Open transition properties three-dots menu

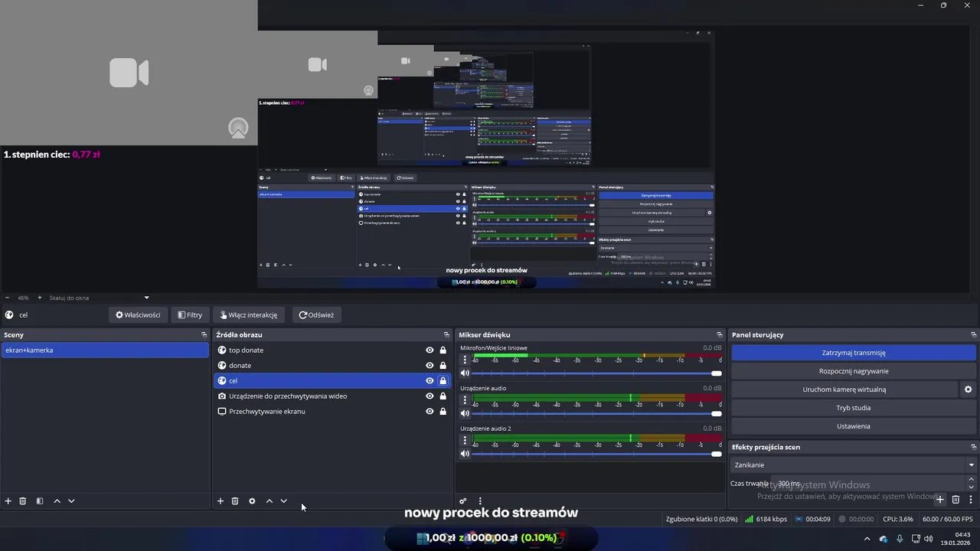coord(971,500)
